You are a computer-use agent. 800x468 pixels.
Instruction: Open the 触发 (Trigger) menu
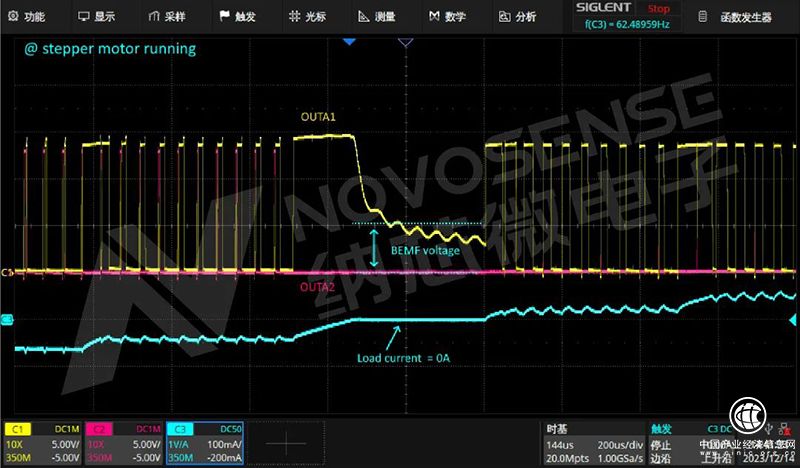(237, 16)
